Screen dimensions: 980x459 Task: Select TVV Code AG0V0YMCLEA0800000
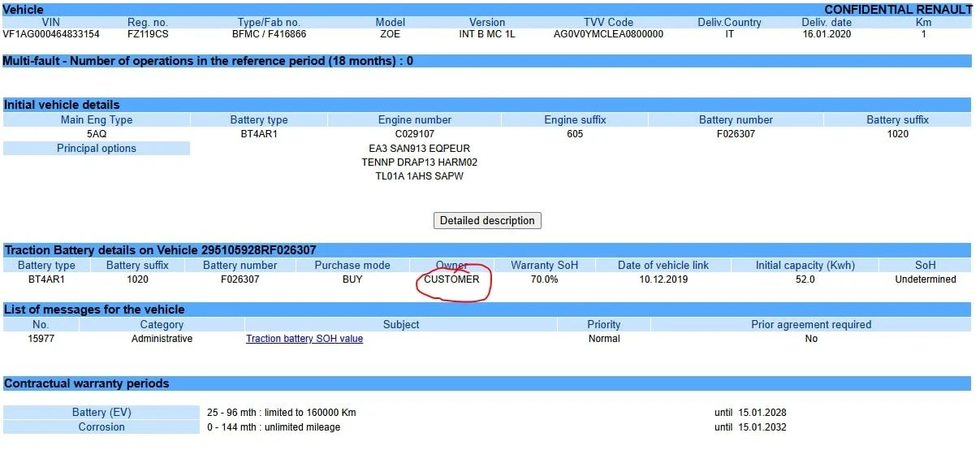tap(608, 34)
